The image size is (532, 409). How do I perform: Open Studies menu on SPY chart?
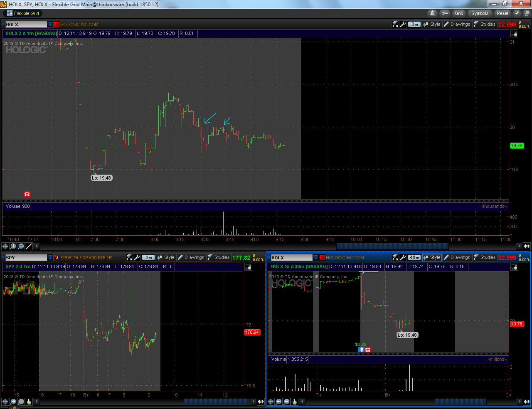coord(219,257)
